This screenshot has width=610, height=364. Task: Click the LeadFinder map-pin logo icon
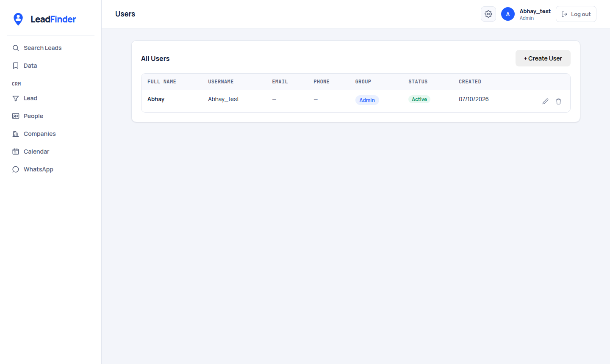pos(18,19)
